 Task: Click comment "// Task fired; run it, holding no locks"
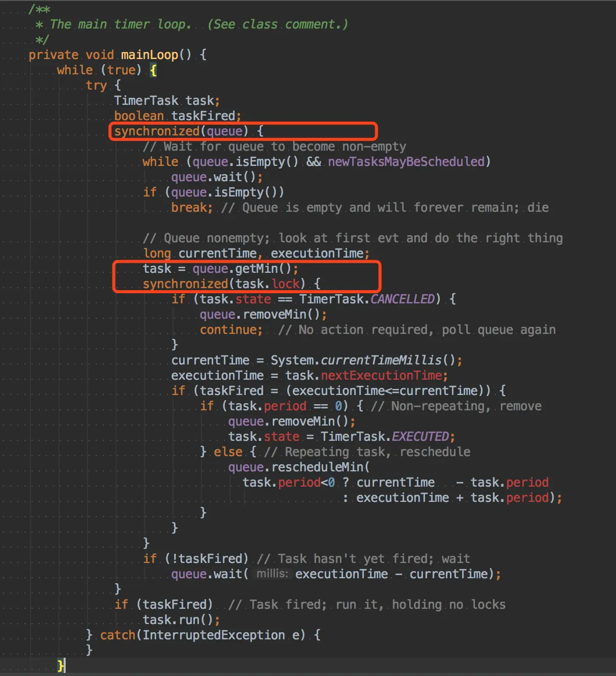coord(367,605)
